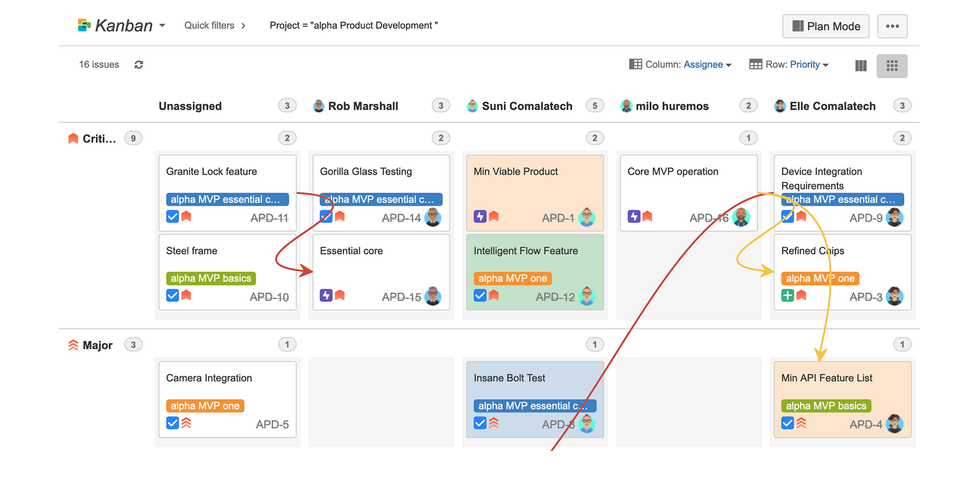Click the Kanban board logo icon

84,25
